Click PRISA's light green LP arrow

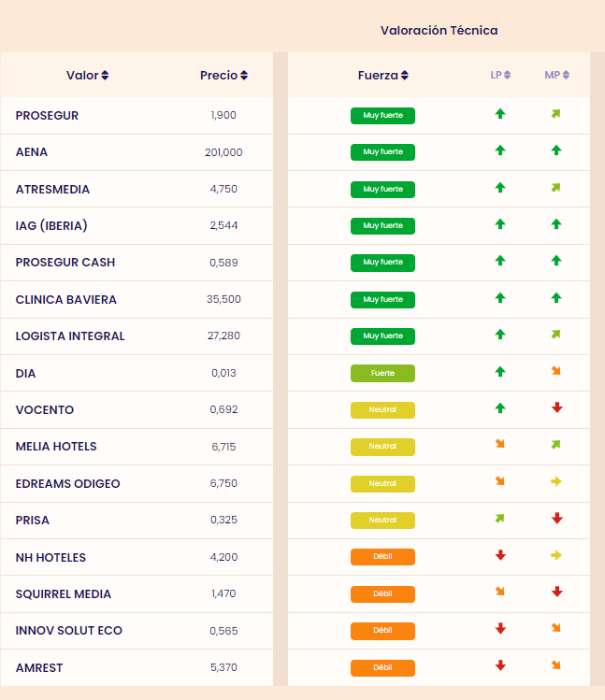pos(500,518)
